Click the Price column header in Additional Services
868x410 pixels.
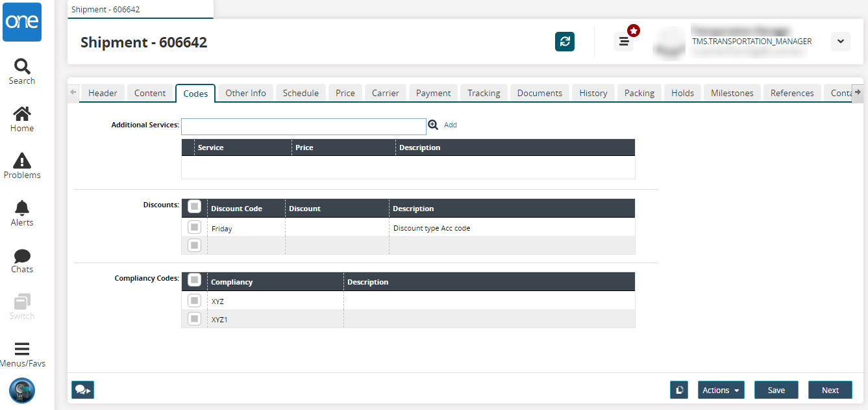[343, 147]
